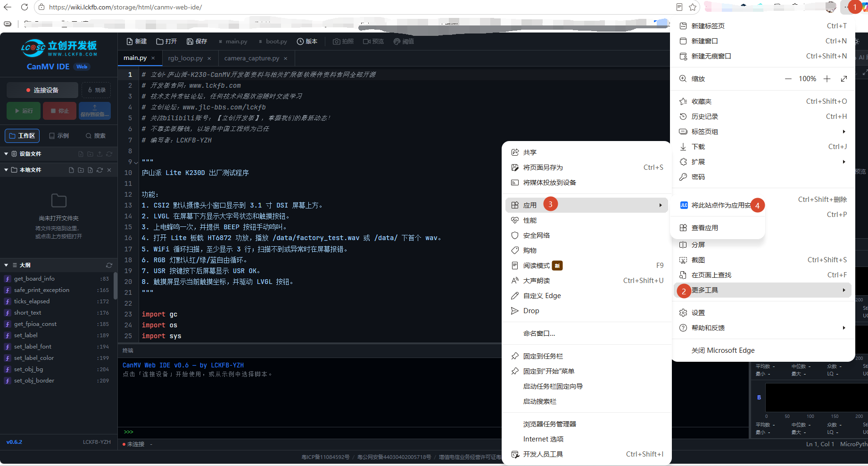Click the 拍照 camera snapshot button
868x466 pixels.
343,42
